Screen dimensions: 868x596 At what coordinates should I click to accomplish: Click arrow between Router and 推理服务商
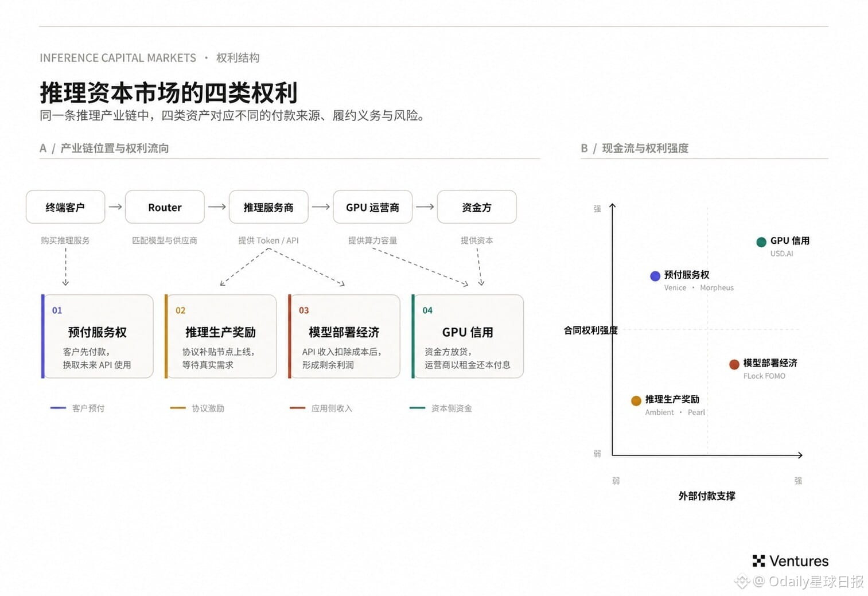pos(217,207)
